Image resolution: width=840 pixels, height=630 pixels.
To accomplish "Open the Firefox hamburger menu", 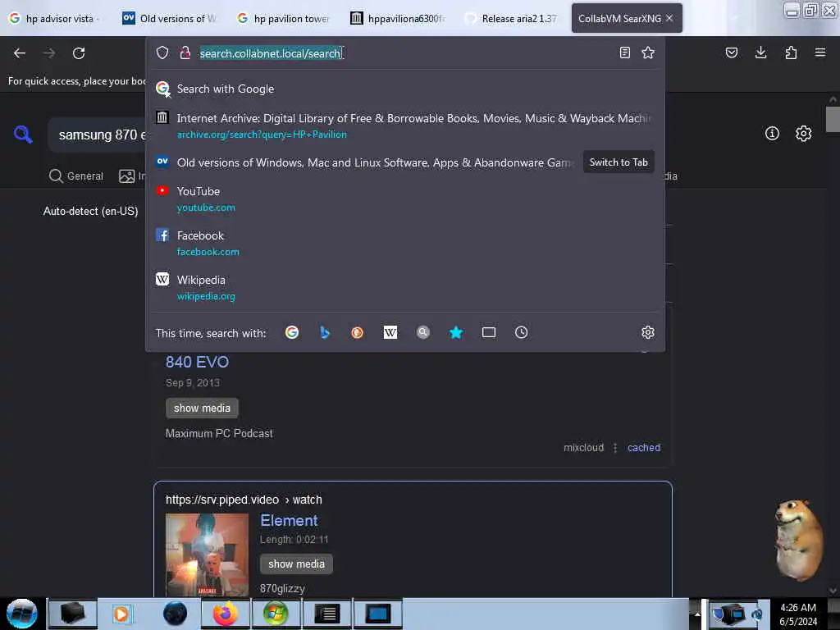I will click(820, 52).
